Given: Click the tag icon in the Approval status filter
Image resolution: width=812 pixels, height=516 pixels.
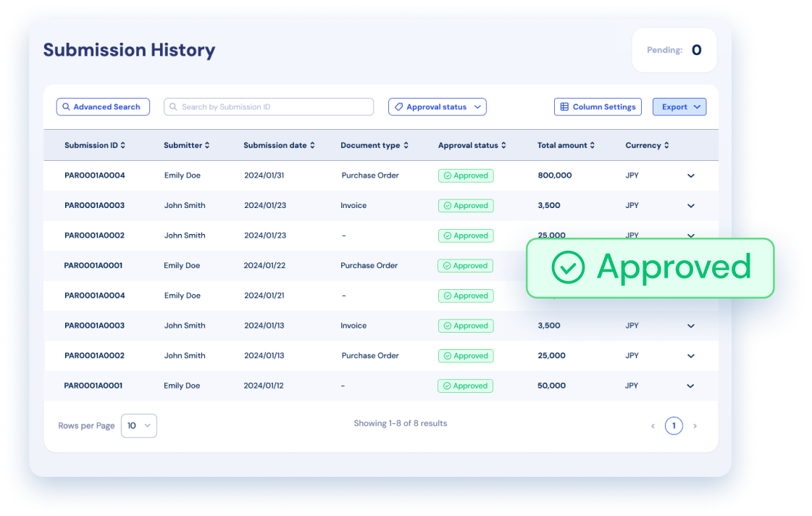Looking at the screenshot, I should [x=398, y=107].
